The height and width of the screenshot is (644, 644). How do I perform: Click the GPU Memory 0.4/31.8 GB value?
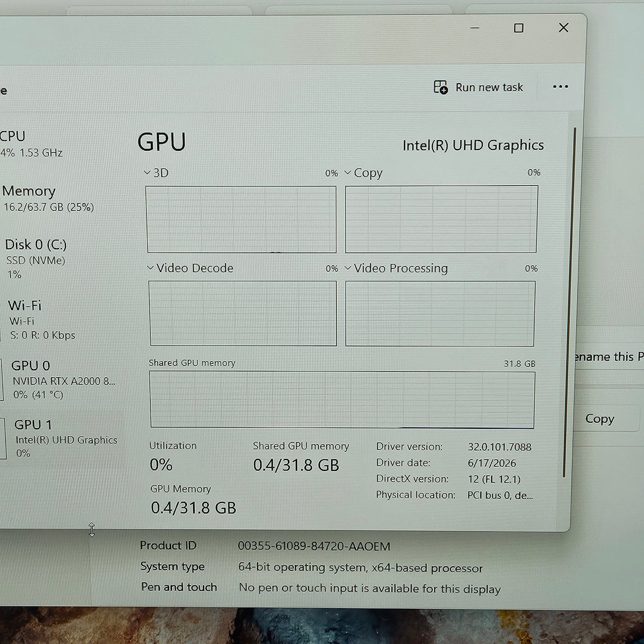click(x=193, y=508)
